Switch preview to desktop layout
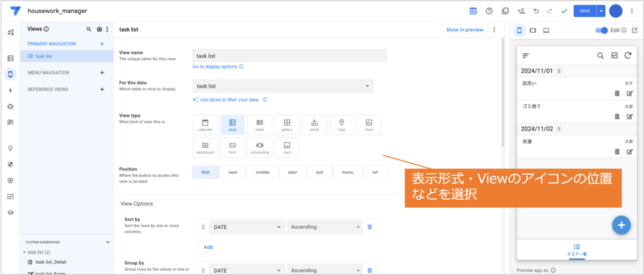Viewport: 644px width, 275px height. [546, 30]
